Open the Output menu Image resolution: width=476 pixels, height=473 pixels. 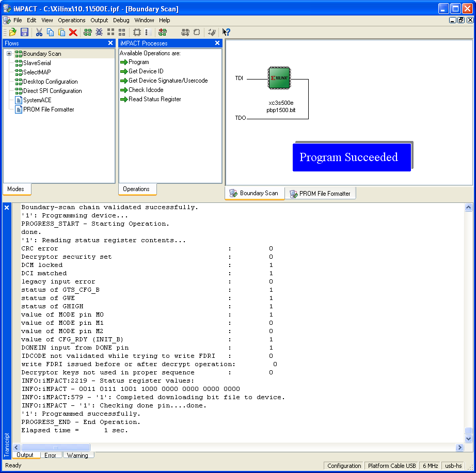pyautogui.click(x=99, y=20)
